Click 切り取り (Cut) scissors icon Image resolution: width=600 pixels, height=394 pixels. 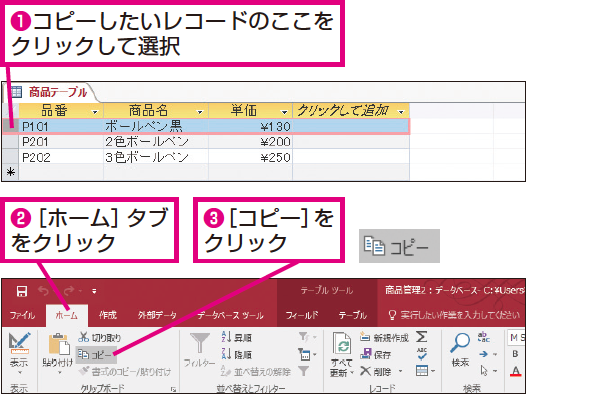[x=83, y=337]
